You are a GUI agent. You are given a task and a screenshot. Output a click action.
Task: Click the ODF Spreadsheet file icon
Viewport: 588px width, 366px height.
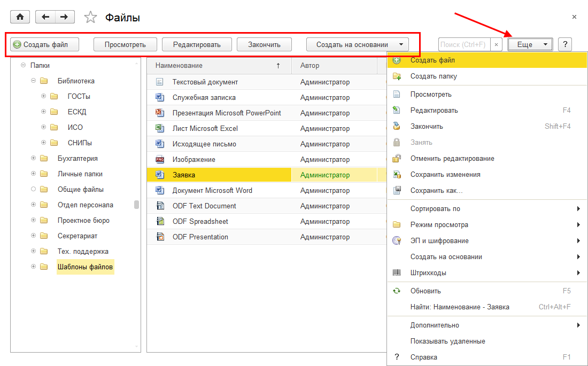(x=159, y=221)
